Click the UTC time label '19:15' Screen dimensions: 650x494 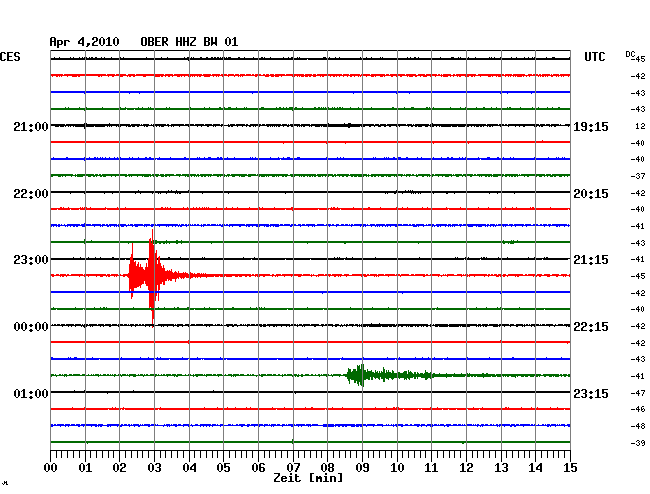(x=591, y=126)
